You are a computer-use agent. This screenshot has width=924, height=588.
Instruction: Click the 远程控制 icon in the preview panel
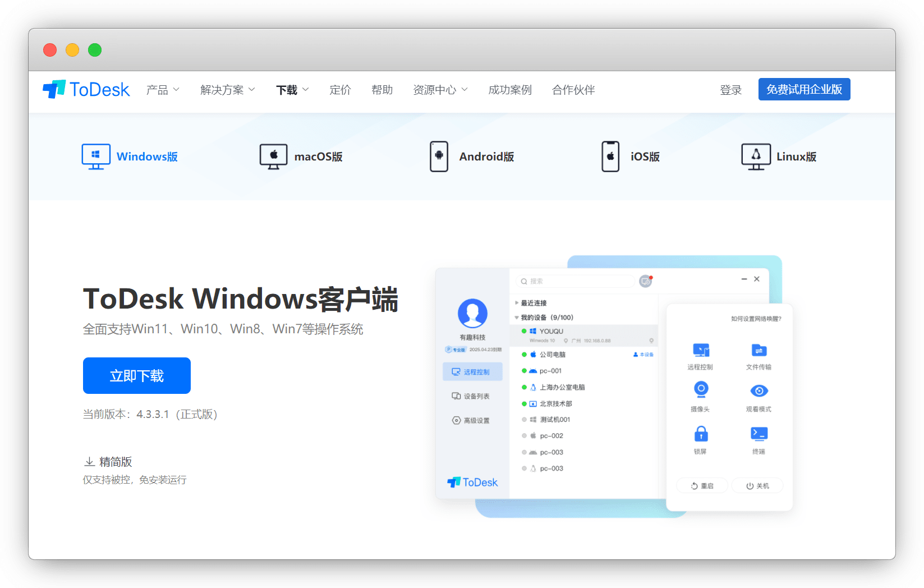[x=701, y=351]
